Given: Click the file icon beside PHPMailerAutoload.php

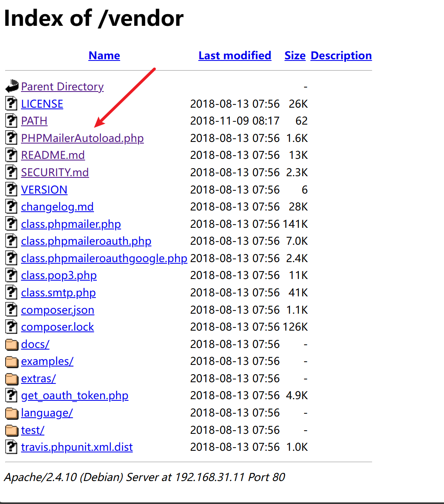Looking at the screenshot, I should tap(12, 138).
